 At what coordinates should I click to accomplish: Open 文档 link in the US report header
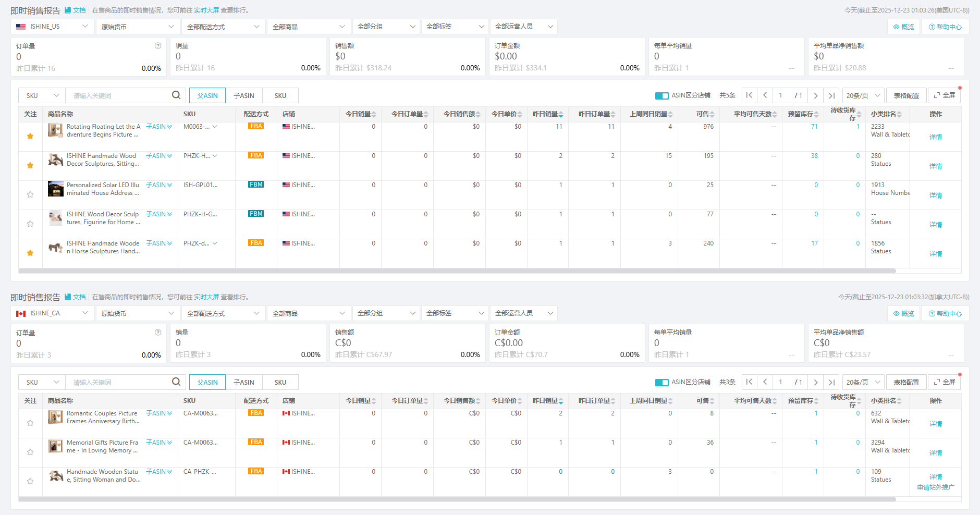point(76,10)
